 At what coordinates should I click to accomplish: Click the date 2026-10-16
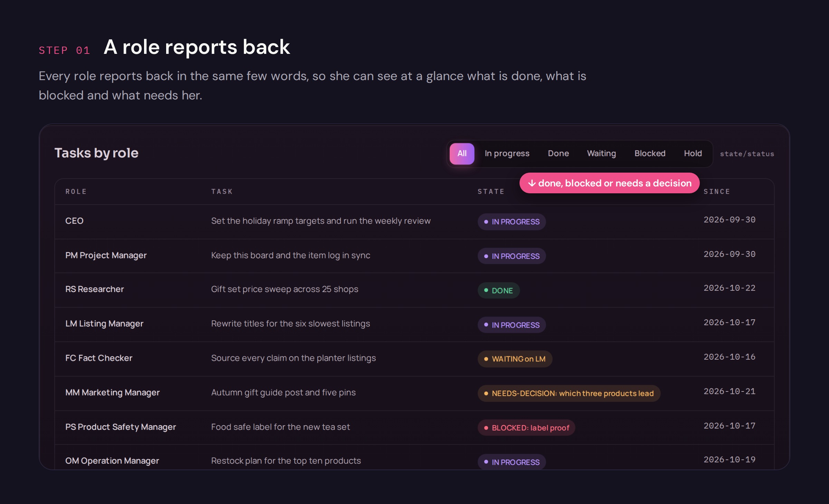[x=730, y=357]
